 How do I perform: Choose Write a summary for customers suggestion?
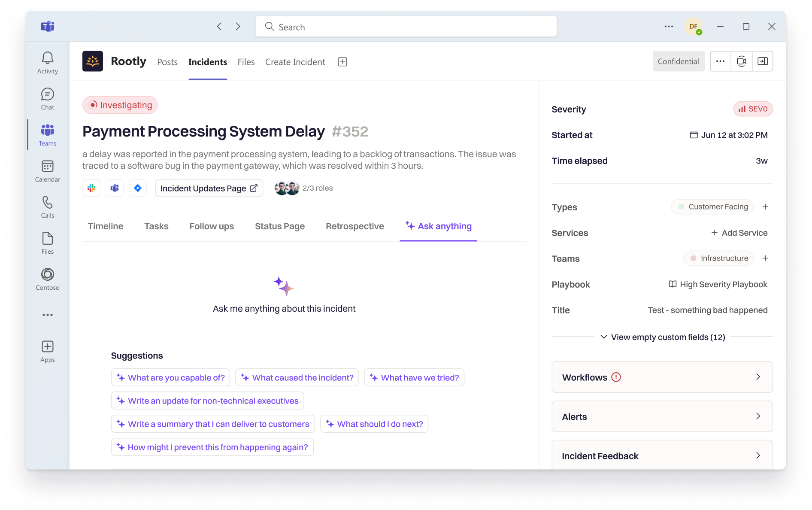pos(213,424)
